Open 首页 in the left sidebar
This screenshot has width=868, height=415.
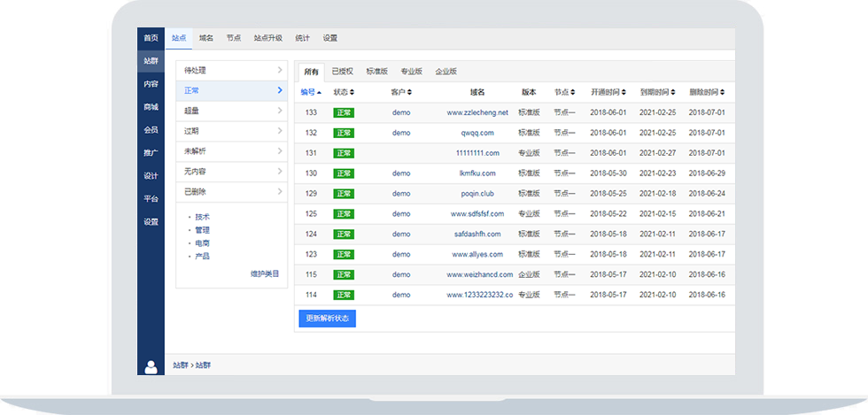[151, 38]
